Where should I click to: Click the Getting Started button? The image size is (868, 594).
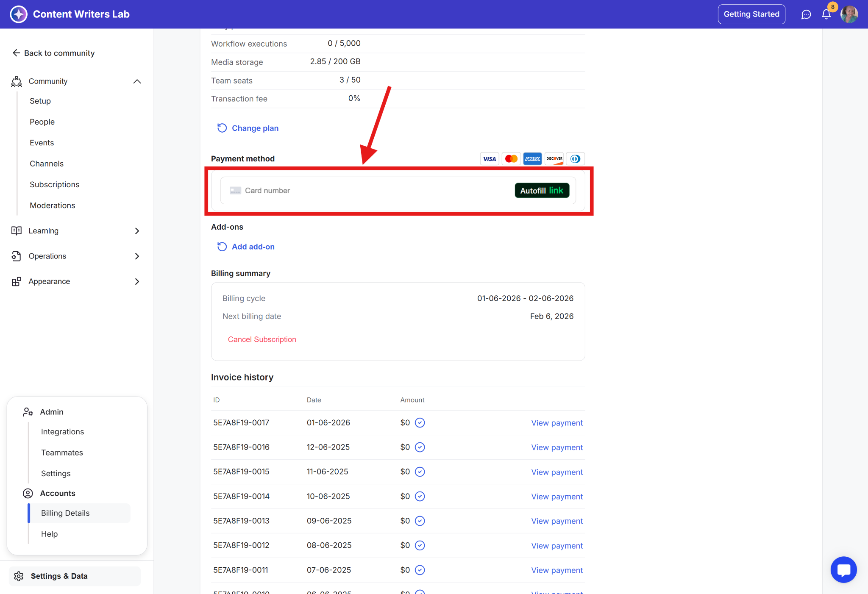(751, 14)
